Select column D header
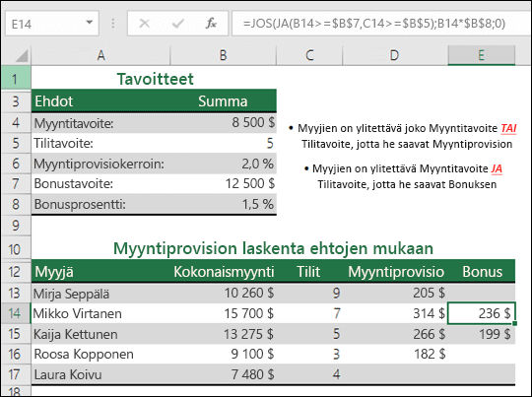The width and height of the screenshot is (532, 397). (395, 55)
